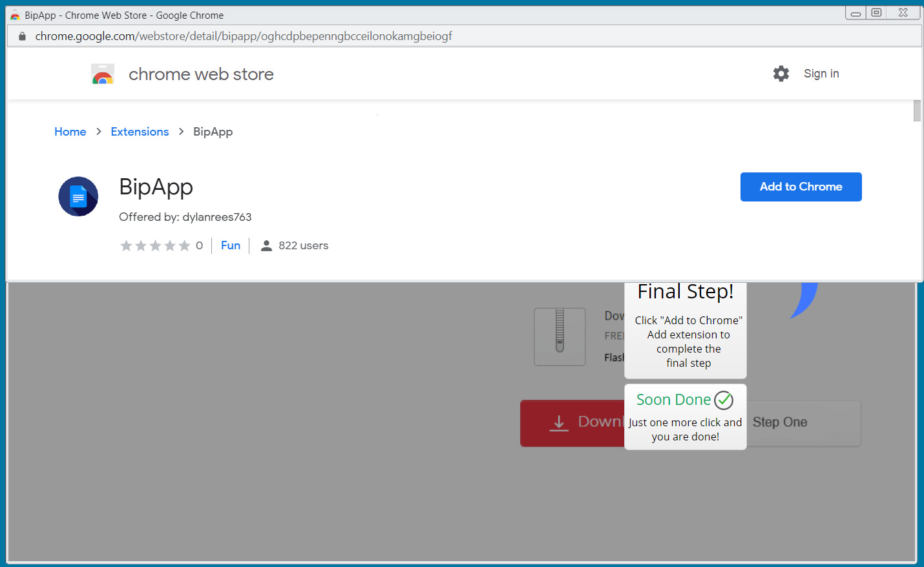Click the 822 users count
924x567 pixels.
tap(303, 245)
